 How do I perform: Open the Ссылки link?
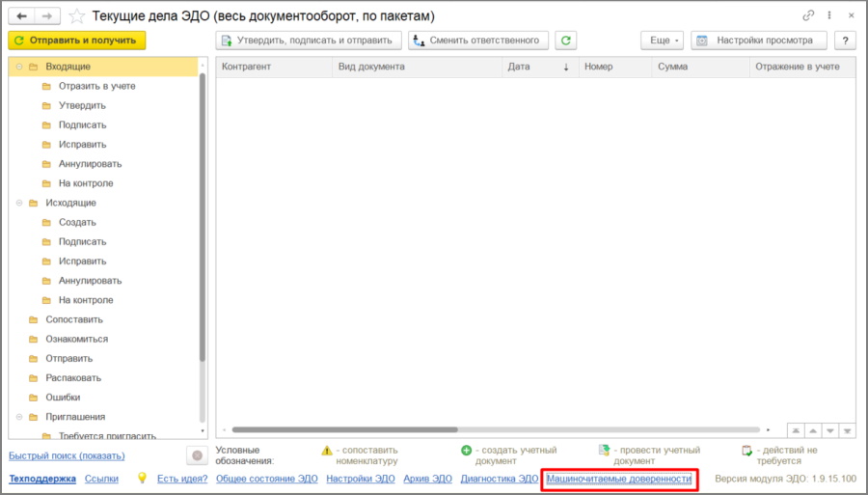click(101, 479)
